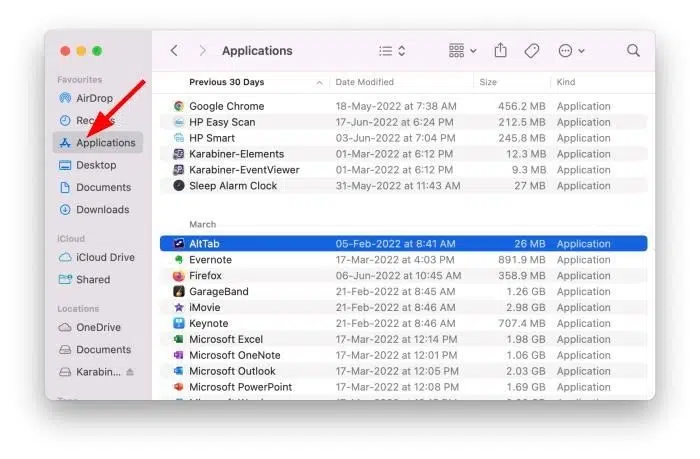The width and height of the screenshot is (700, 459).
Task: Select the GarageBand name text
Action: tap(219, 291)
